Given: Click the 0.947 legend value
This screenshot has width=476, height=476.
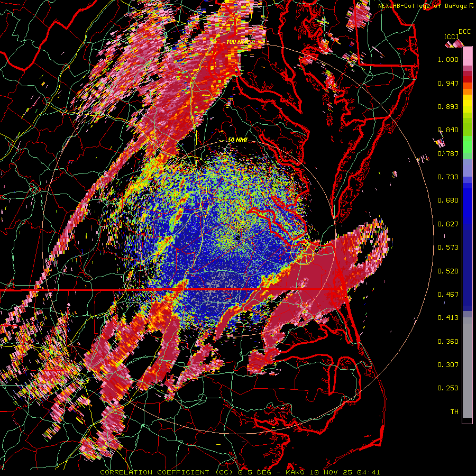Looking at the screenshot, I should click(x=448, y=83).
